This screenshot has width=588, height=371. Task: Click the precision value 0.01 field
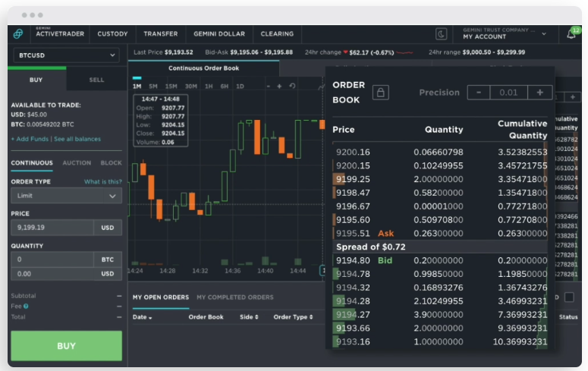click(x=508, y=93)
